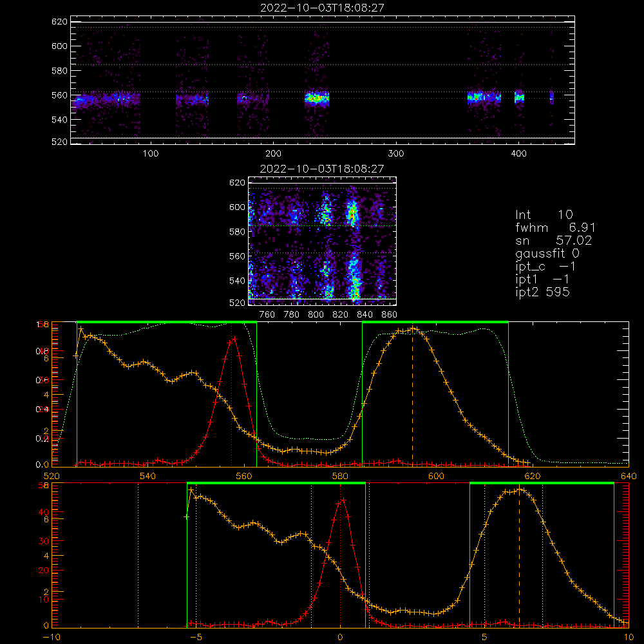This screenshot has width=644, height=644.
Task: Click the red y-axis label 40 in bottom plot
Action: coord(44,512)
